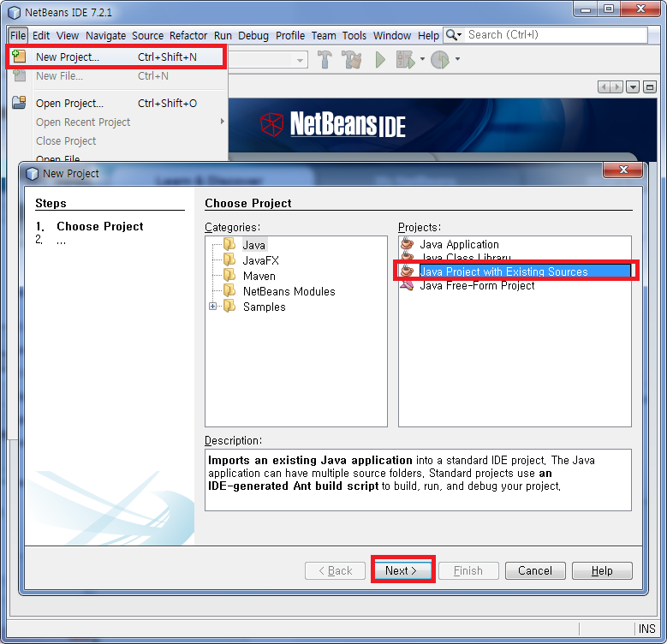This screenshot has height=644, width=667.
Task: Select the NetBeans Modules category
Action: point(289,291)
